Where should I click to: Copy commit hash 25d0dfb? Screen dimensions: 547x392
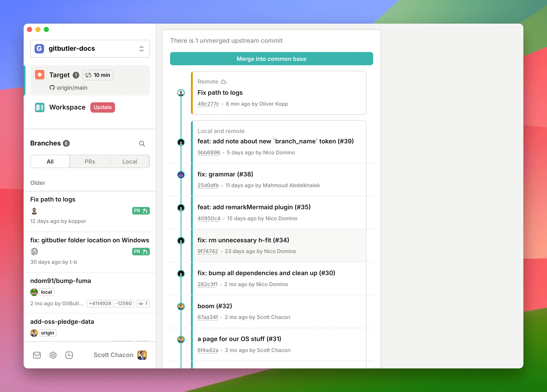pyautogui.click(x=208, y=185)
